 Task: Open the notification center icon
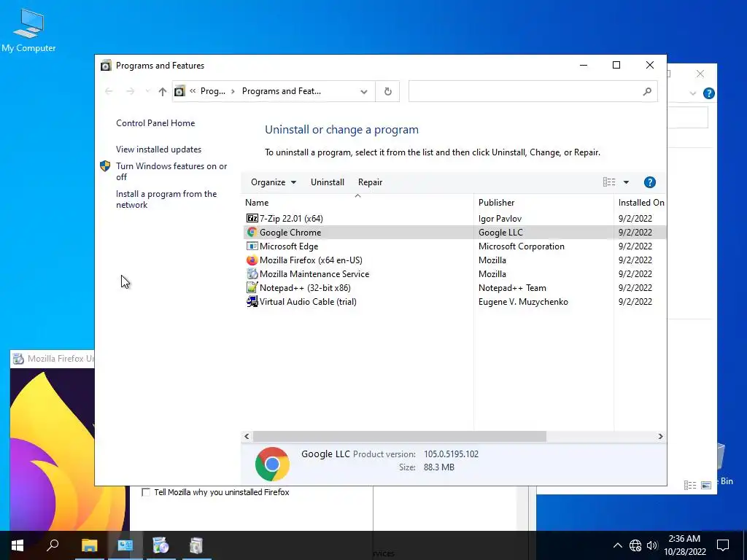(x=723, y=545)
